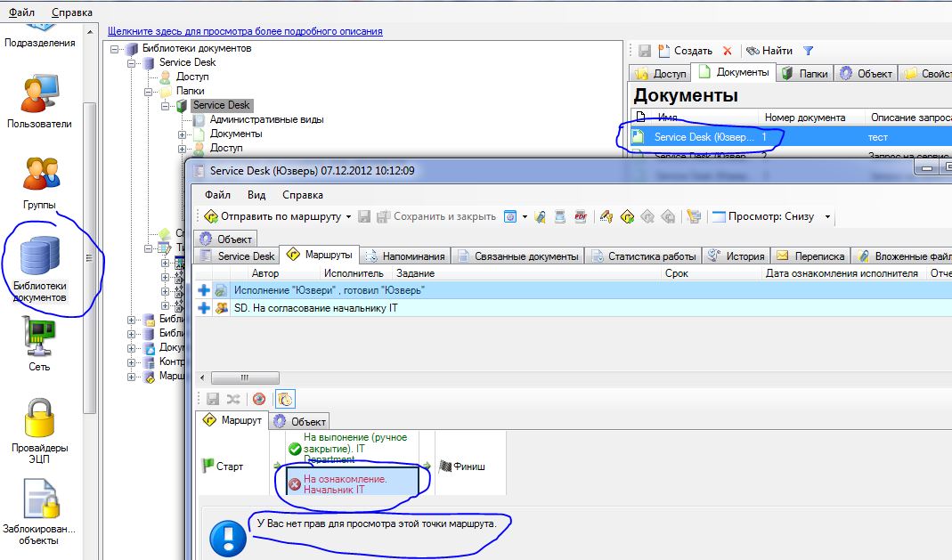Click the blue filter funnel icon
The height and width of the screenshot is (560, 952).
point(808,51)
